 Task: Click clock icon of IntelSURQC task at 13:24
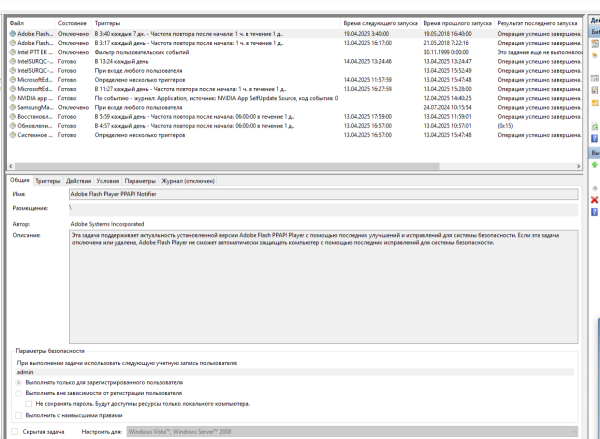[x=13, y=61]
